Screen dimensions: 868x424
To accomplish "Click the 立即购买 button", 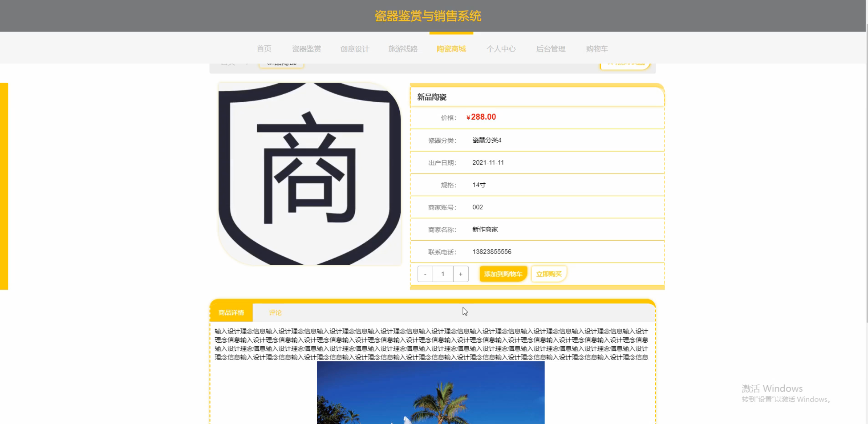I will point(549,274).
